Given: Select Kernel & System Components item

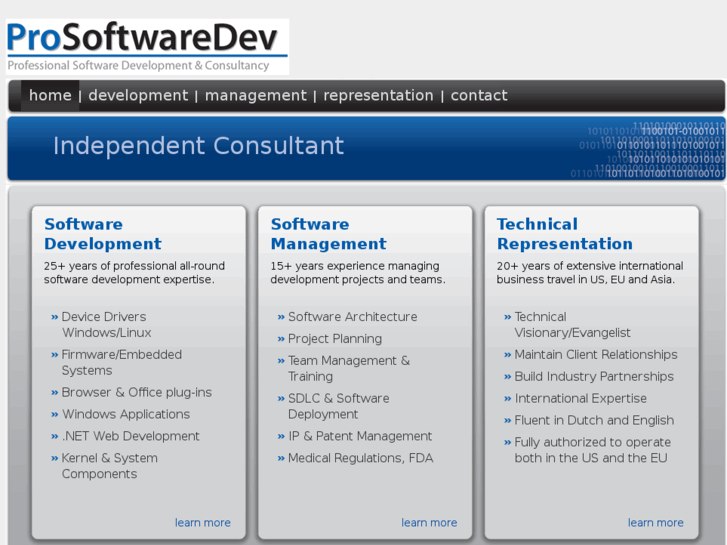Looking at the screenshot, I should pyautogui.click(x=110, y=466).
